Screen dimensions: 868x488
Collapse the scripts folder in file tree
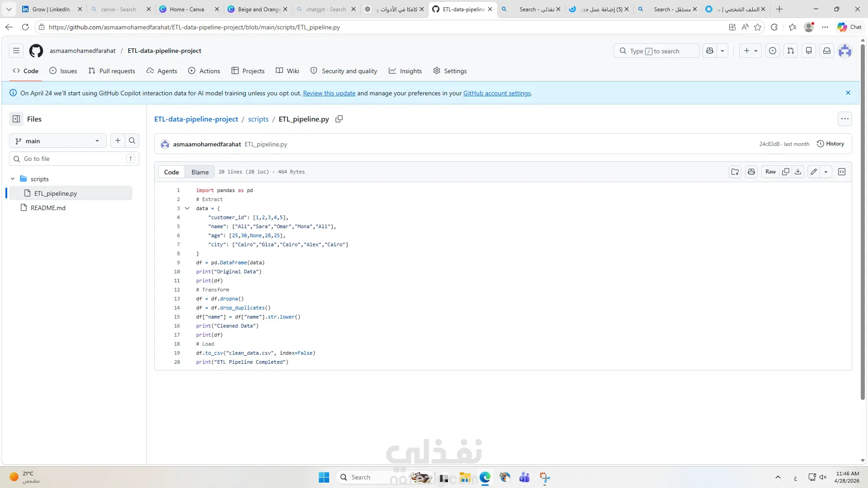click(13, 179)
